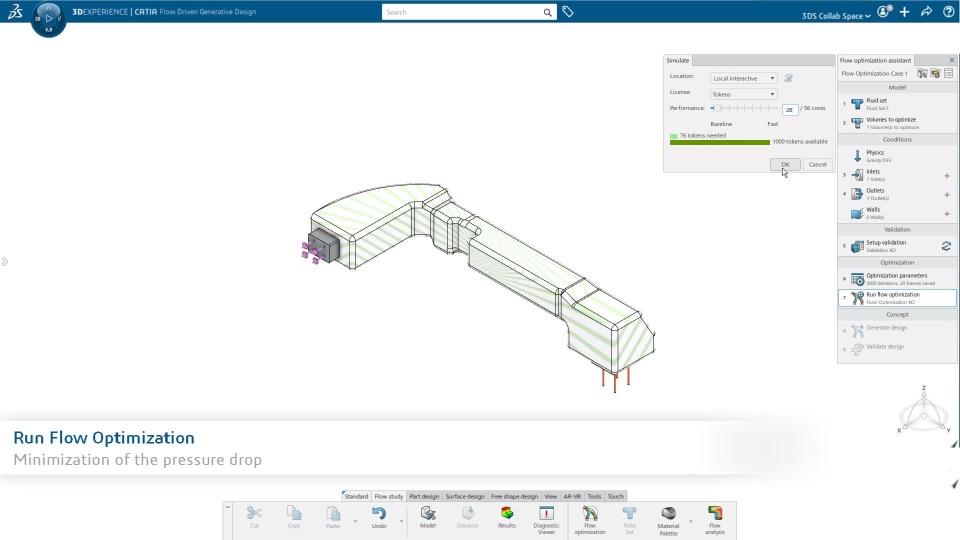Click the Undo icon
This screenshot has width=960, height=540.
click(x=379, y=517)
